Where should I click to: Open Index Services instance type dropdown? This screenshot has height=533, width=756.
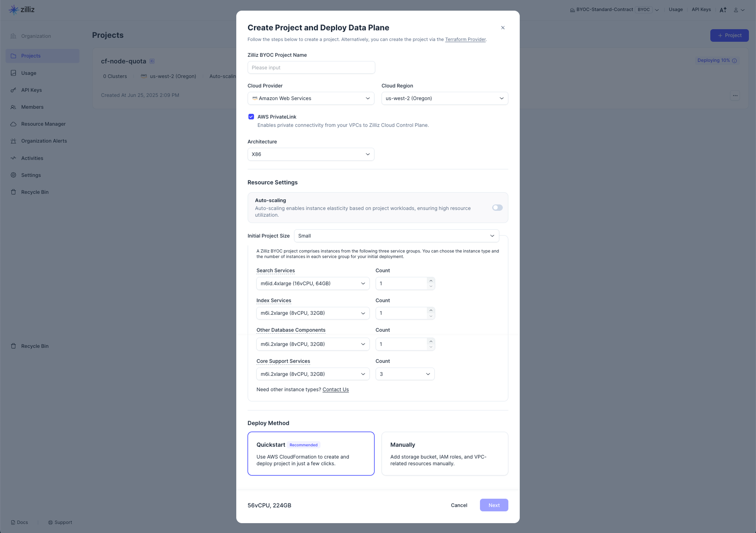(x=313, y=313)
